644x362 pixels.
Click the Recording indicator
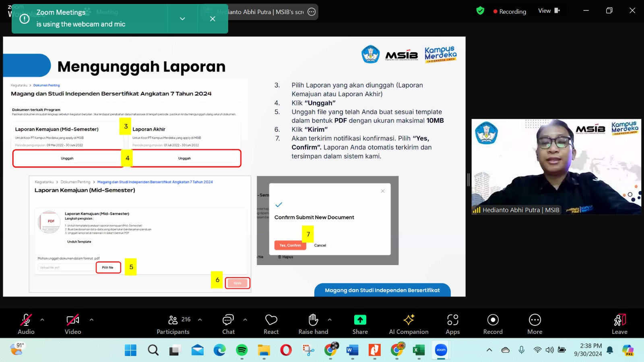[x=510, y=12]
